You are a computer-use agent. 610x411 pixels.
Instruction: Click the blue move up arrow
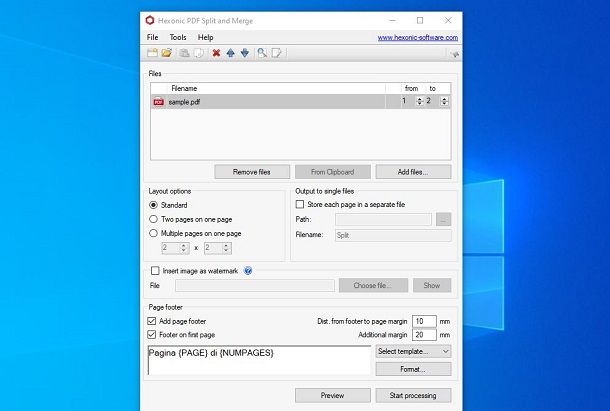click(230, 53)
